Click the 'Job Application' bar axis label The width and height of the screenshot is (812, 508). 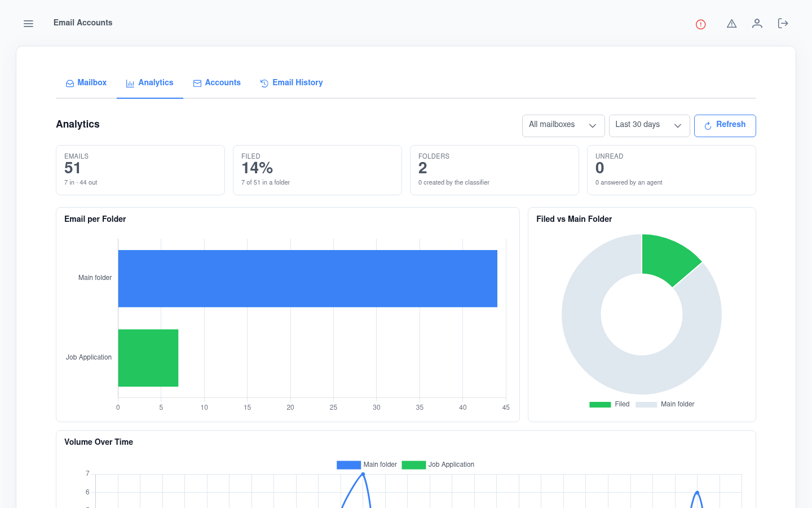click(89, 357)
